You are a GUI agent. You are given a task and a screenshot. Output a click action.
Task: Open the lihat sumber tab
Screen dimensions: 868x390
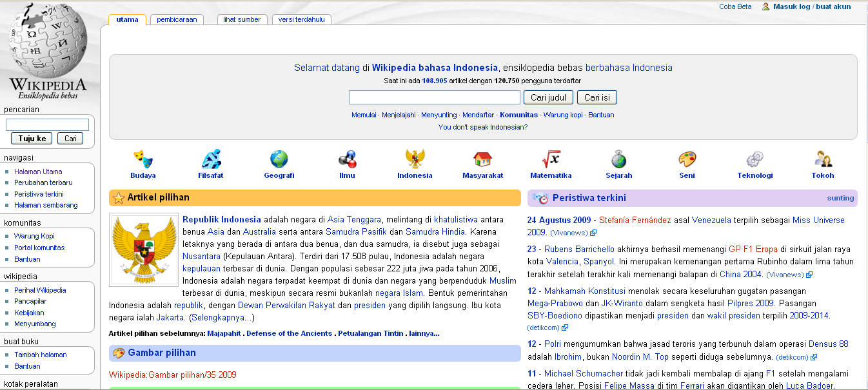(242, 19)
